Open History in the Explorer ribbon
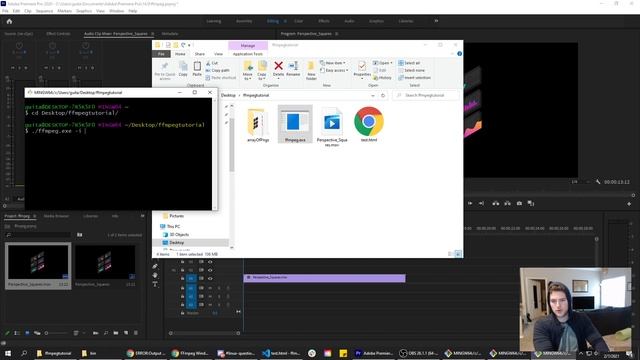 pos(382,78)
